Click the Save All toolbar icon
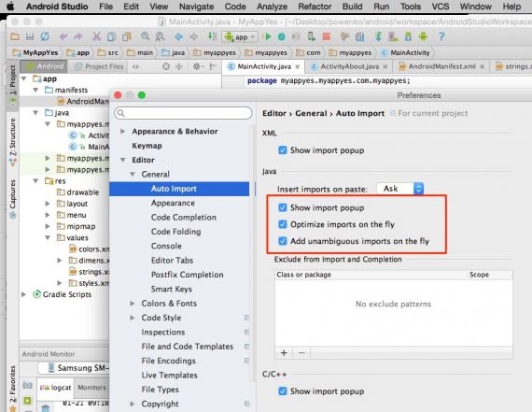Image resolution: width=532 pixels, height=412 pixels. [30, 36]
